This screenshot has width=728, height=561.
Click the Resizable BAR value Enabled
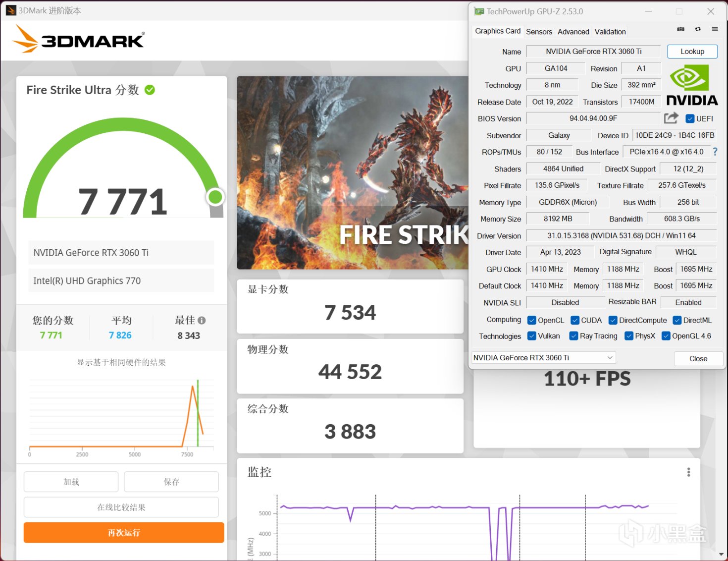[688, 302]
